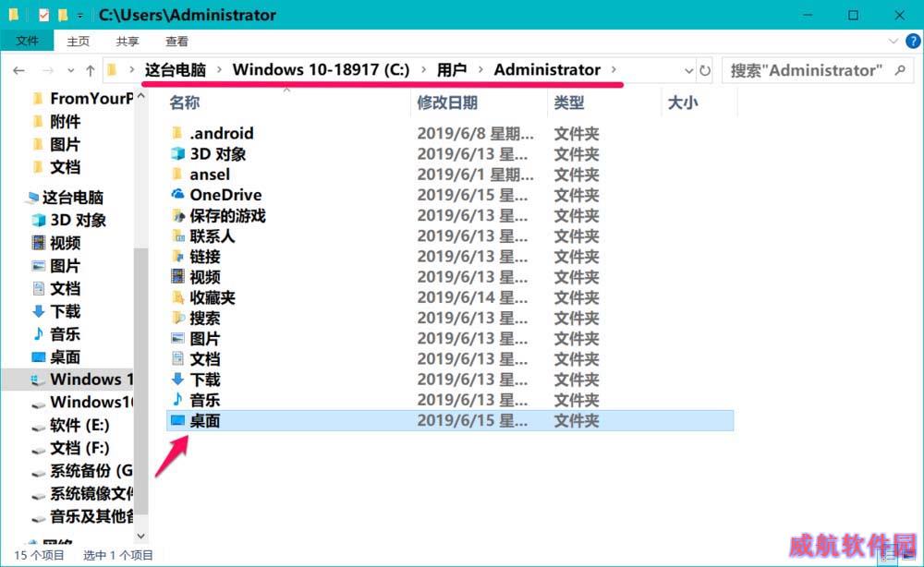The image size is (924, 567).
Task: Select the 3D 对象 folder icon in file list
Action: tap(177, 153)
